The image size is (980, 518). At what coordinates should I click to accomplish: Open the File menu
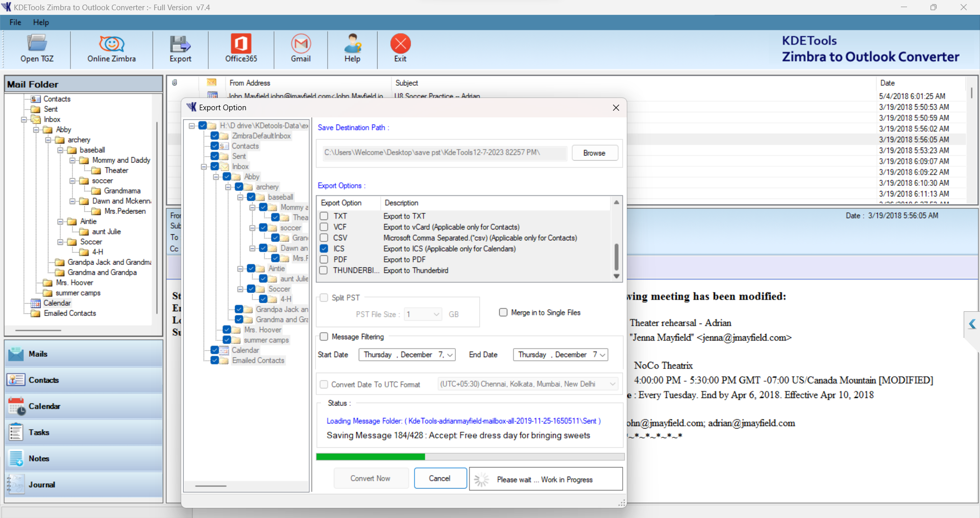pos(15,22)
